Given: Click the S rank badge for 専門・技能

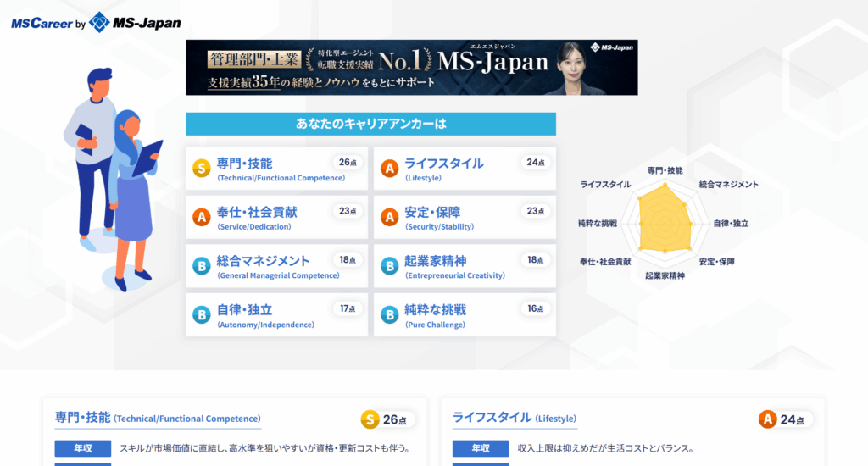Looking at the screenshot, I should point(202,169).
